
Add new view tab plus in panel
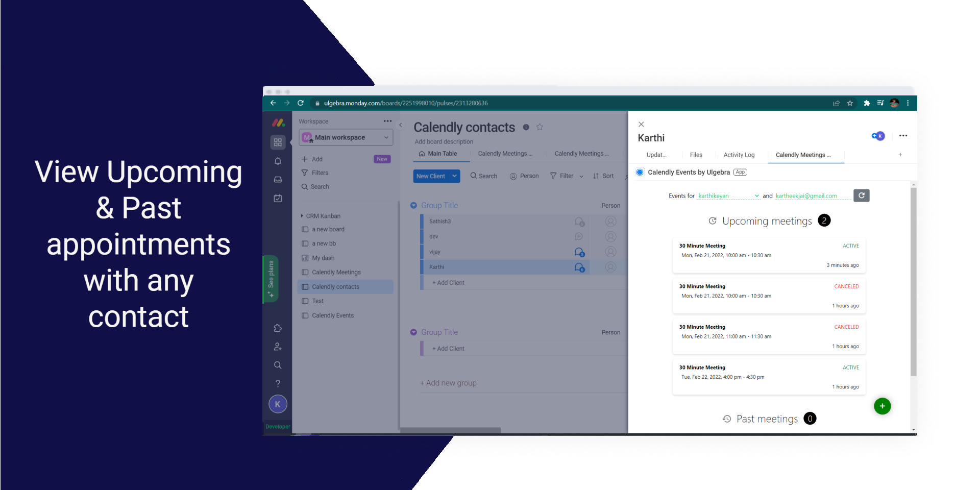(900, 155)
